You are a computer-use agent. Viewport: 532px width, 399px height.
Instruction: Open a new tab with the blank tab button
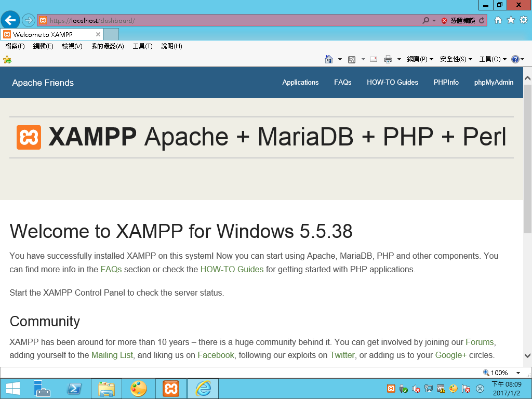[x=111, y=35]
